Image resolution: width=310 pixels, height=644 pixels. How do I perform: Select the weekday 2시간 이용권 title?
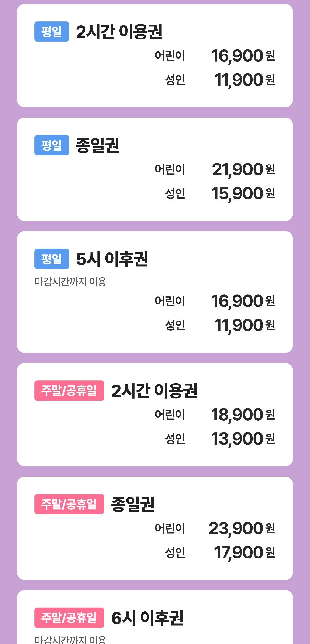point(119,32)
